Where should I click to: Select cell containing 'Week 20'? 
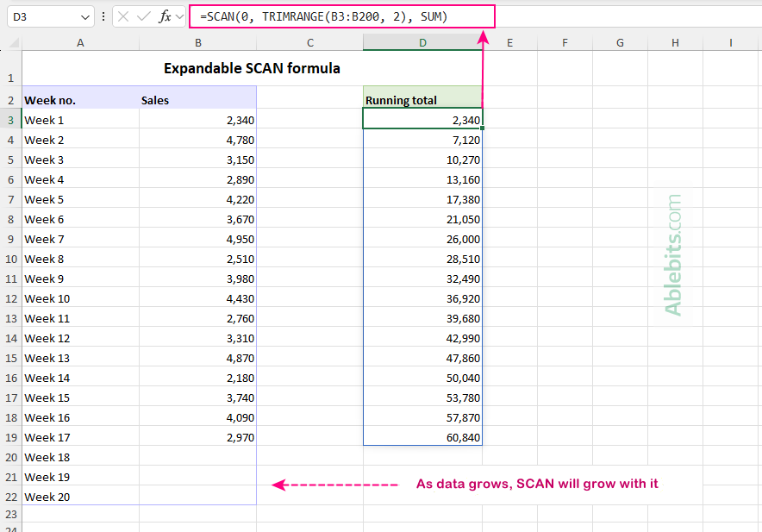pyautogui.click(x=81, y=497)
